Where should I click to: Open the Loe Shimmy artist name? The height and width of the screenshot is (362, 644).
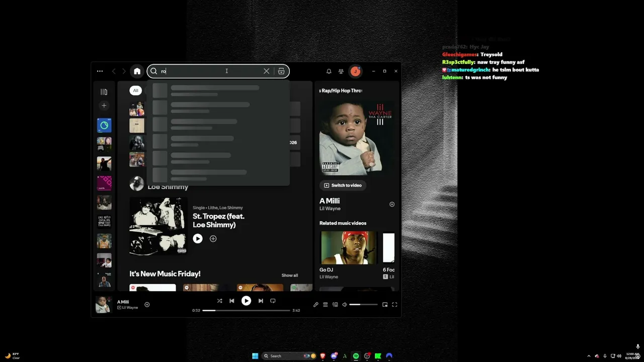(x=168, y=187)
